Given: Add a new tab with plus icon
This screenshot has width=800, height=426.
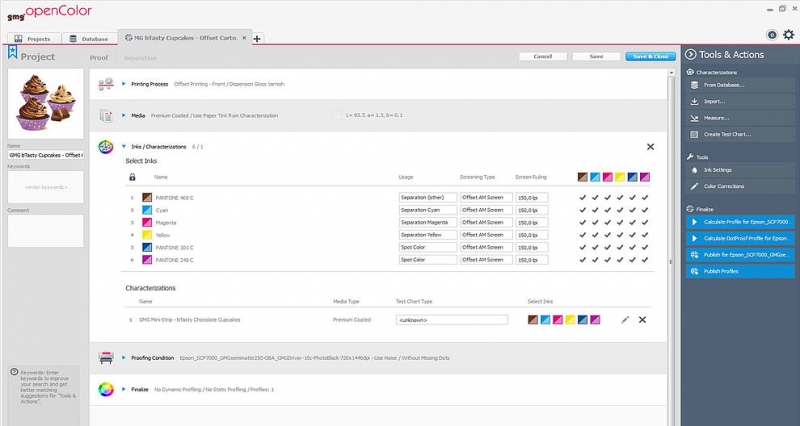Looking at the screenshot, I should click(257, 39).
